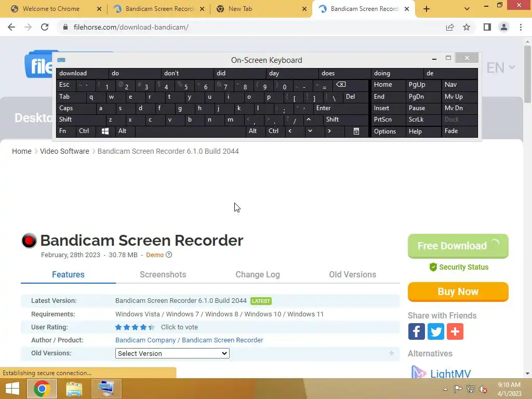Open File Explorer from taskbar

[74, 389]
